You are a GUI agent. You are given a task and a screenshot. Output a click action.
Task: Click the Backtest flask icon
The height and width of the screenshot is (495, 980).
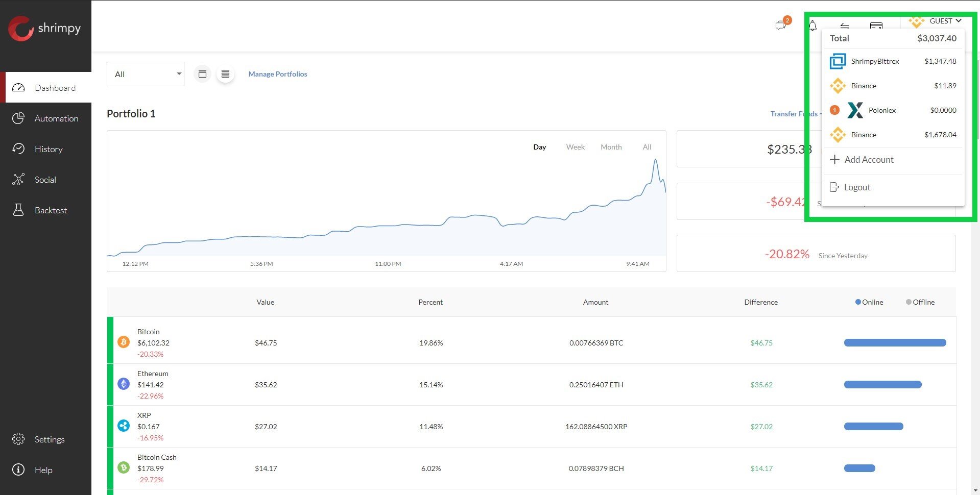tap(18, 210)
